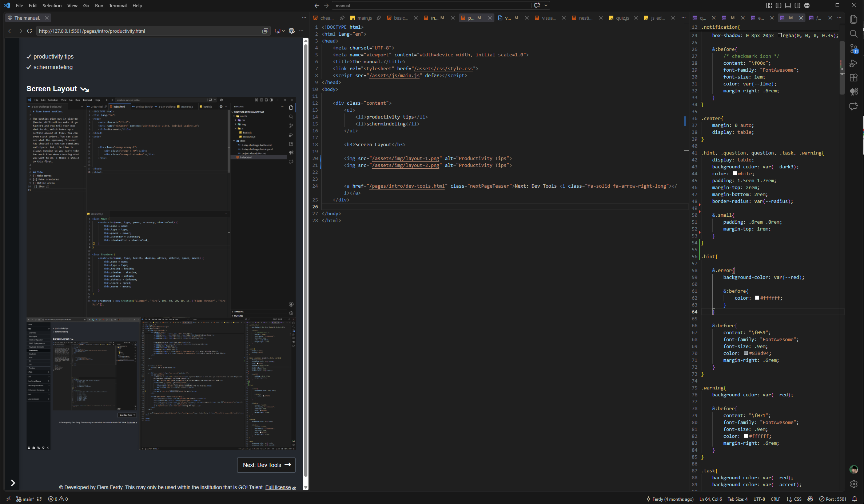Image resolution: width=864 pixels, height=504 pixels.
Task: Synchronize changes icon next to main branch
Action: coord(39,499)
